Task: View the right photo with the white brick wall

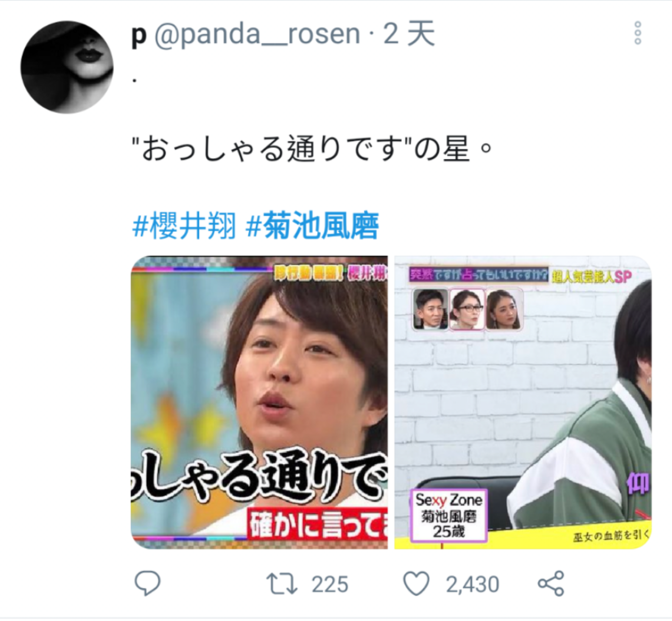Action: [x=523, y=403]
